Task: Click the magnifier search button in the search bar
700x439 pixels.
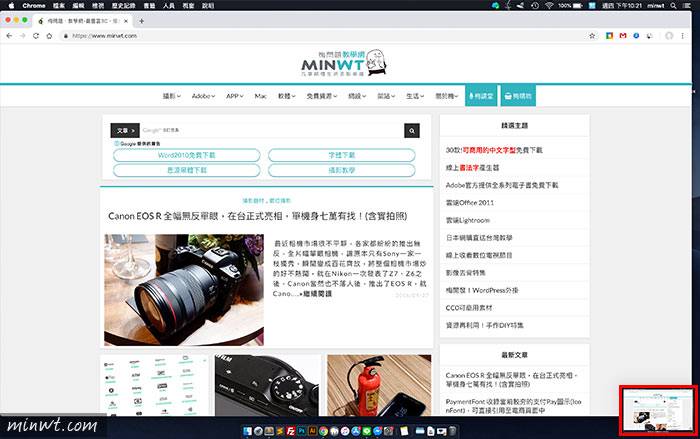Action: pos(411,131)
